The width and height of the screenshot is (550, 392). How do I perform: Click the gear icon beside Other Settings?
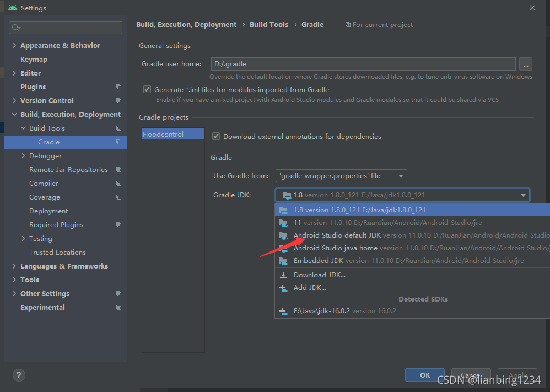click(x=118, y=293)
